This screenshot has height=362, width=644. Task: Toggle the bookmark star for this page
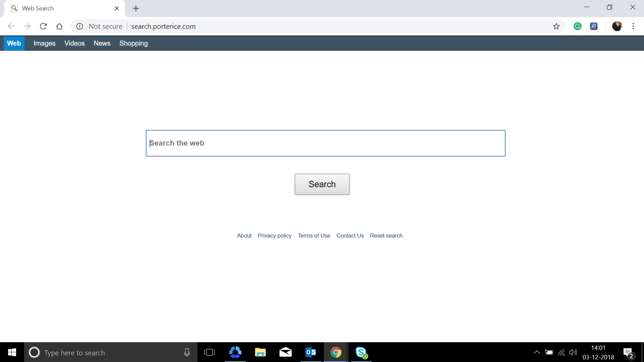556,26
